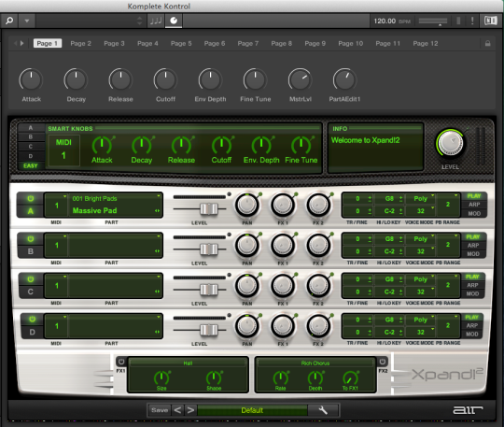
Task: Click the Save preset button
Action: pos(160,410)
